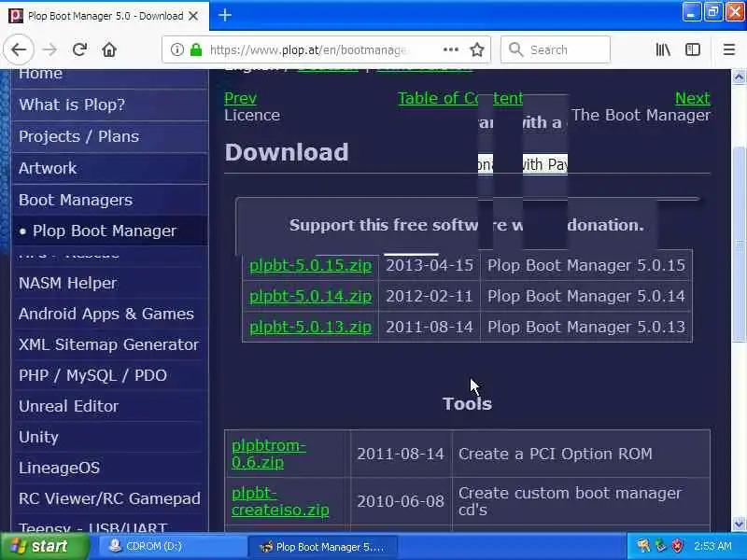Viewport: 747px width, 560px height.
Task: Click the forward navigation arrow
Action: [x=49, y=49]
